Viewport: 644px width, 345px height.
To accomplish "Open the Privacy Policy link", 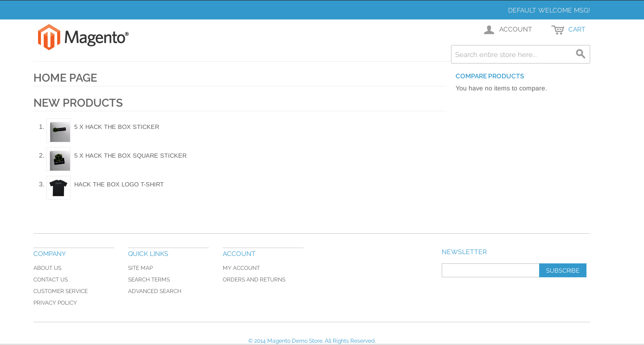I will pyautogui.click(x=55, y=303).
